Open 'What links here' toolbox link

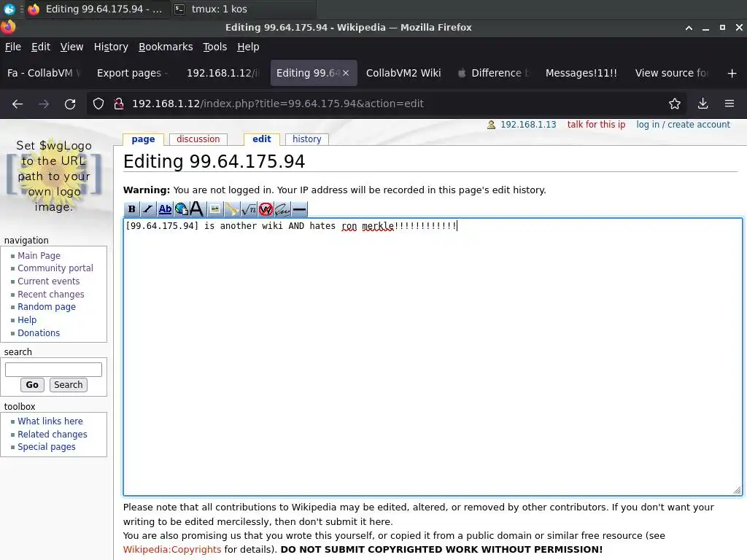click(x=50, y=421)
